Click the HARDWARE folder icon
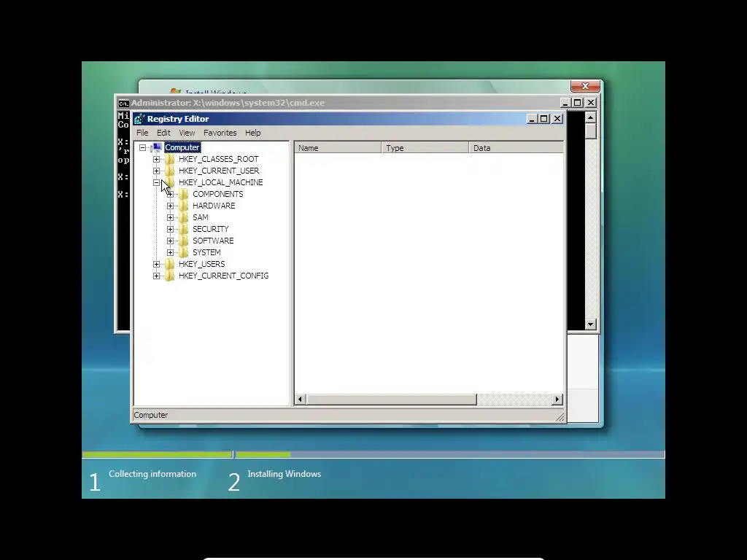The image size is (747, 560). point(184,206)
